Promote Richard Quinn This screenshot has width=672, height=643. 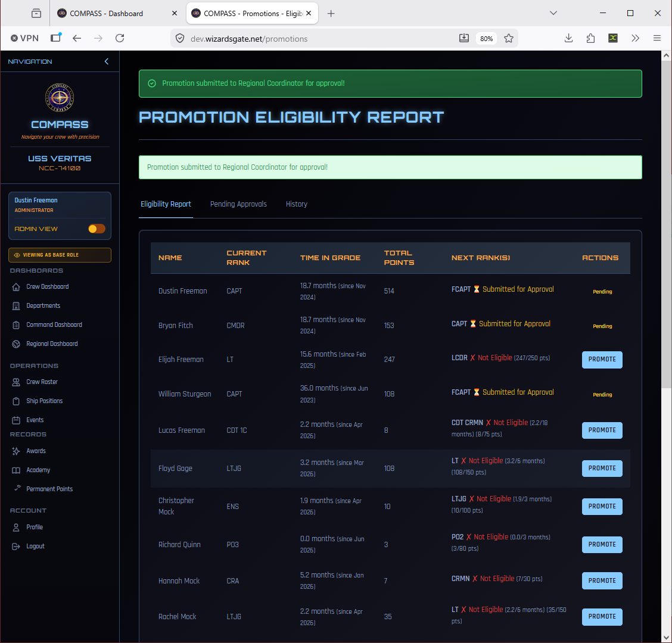point(602,545)
